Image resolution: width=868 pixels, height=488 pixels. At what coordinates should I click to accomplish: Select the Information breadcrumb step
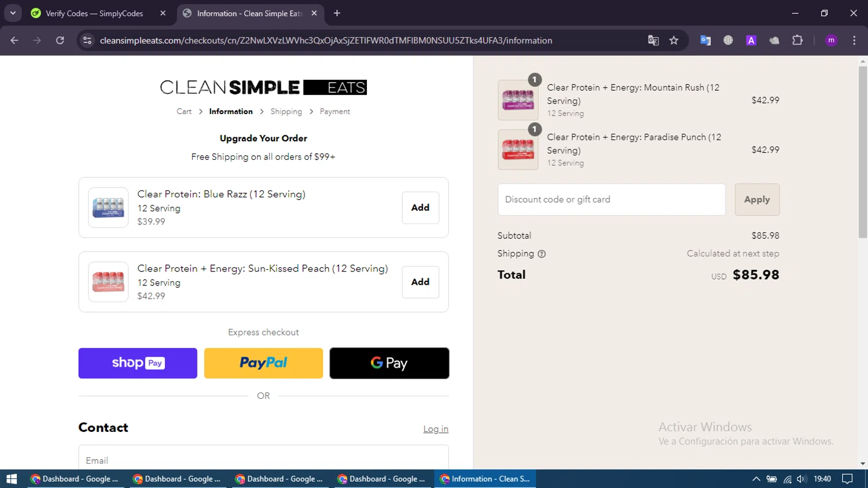[x=231, y=112]
